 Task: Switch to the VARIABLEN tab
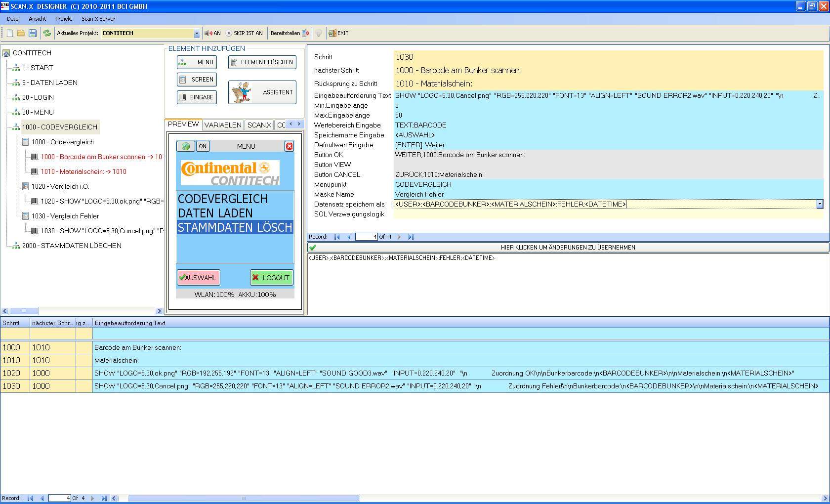click(x=223, y=125)
